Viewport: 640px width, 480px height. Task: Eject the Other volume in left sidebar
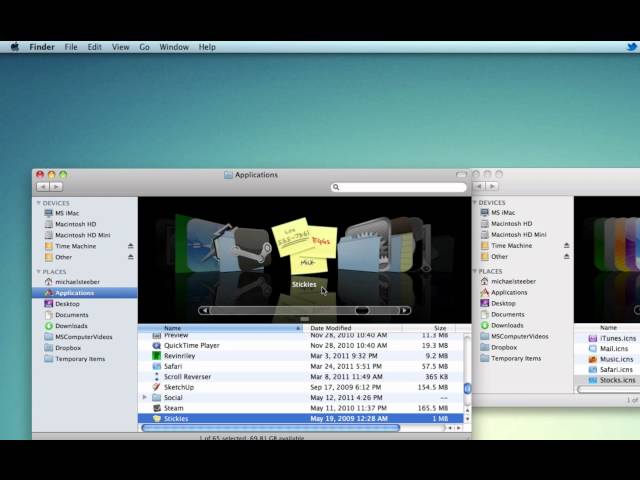click(x=130, y=257)
